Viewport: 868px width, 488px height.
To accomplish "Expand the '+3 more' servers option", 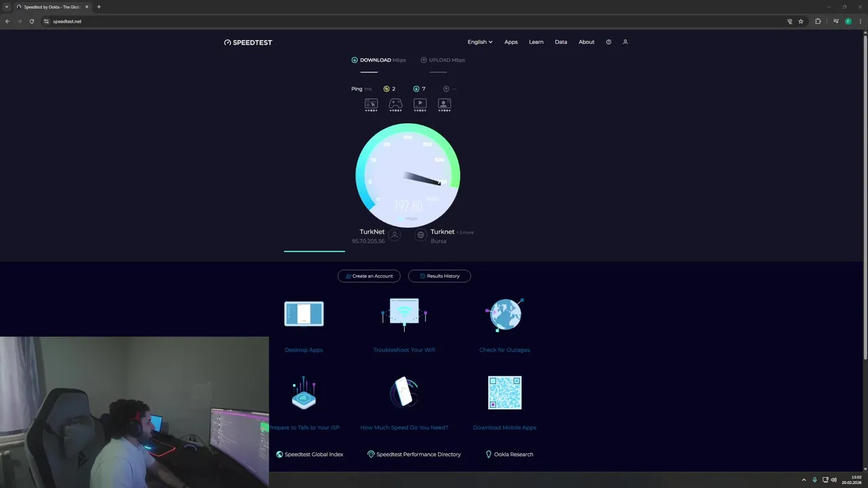I will click(x=465, y=232).
